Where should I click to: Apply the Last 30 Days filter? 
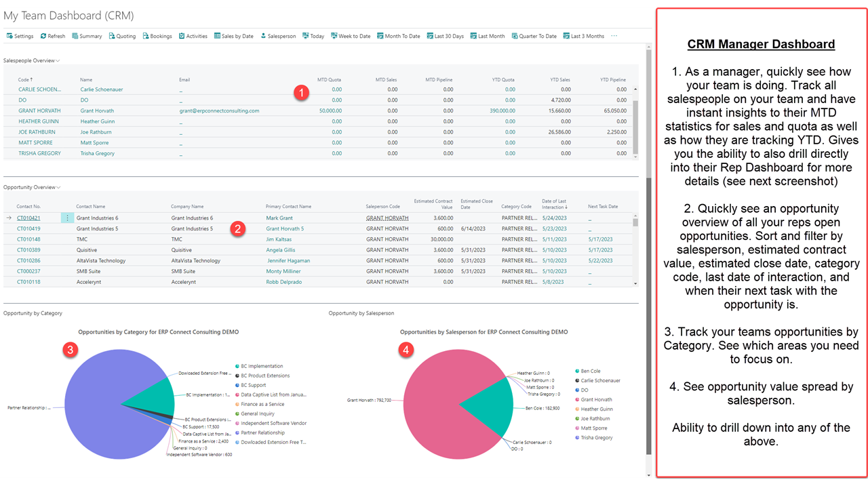[x=446, y=36]
